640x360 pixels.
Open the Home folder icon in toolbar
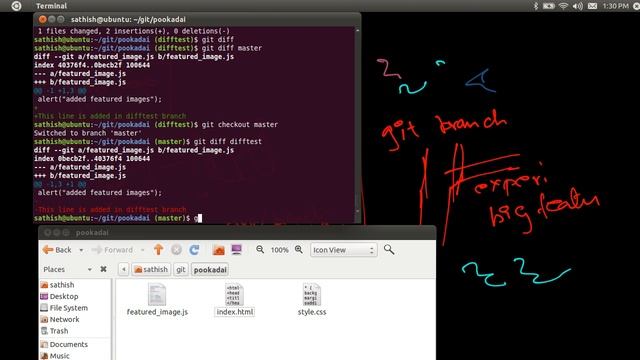(x=219, y=249)
